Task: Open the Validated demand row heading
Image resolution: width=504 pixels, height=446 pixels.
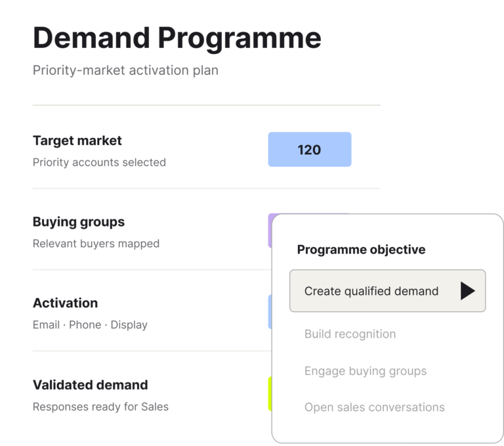Action: (x=91, y=385)
